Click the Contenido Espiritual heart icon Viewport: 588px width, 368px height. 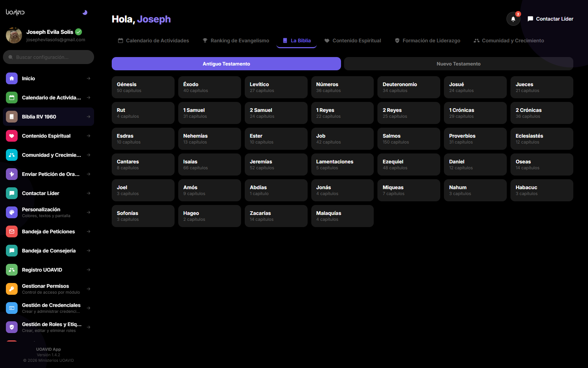12,136
